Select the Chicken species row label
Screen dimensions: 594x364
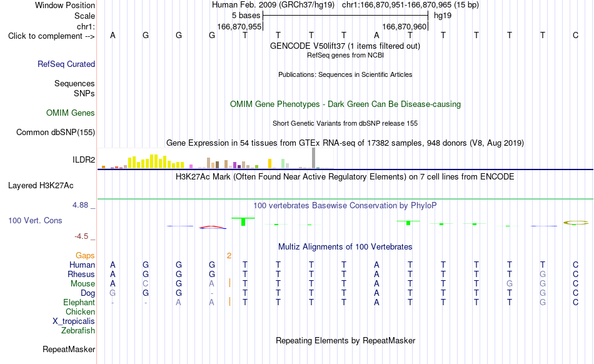point(80,311)
